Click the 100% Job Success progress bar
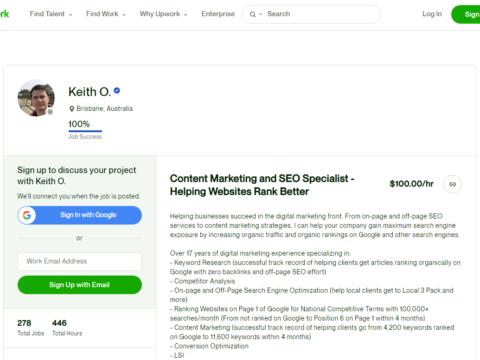 [x=85, y=131]
